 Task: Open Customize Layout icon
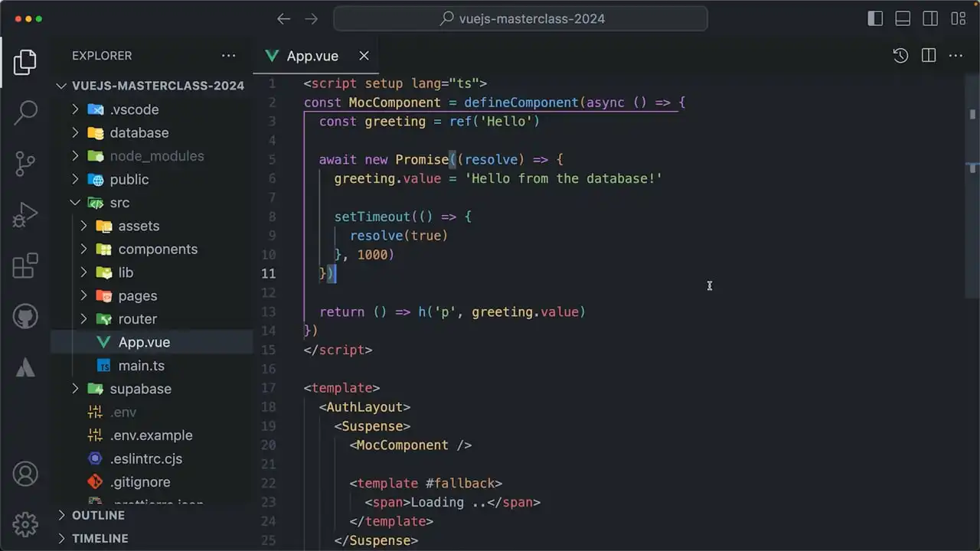tap(958, 19)
